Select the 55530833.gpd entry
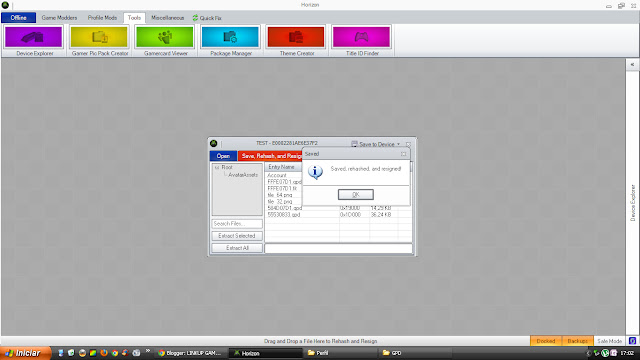The image size is (640, 360). coord(284,215)
